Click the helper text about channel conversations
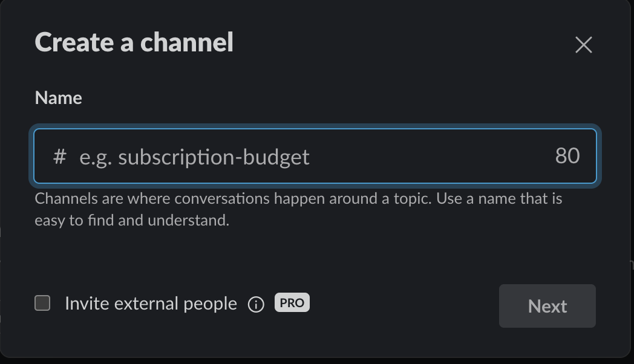Viewport: 634px width, 364px height. 298,209
